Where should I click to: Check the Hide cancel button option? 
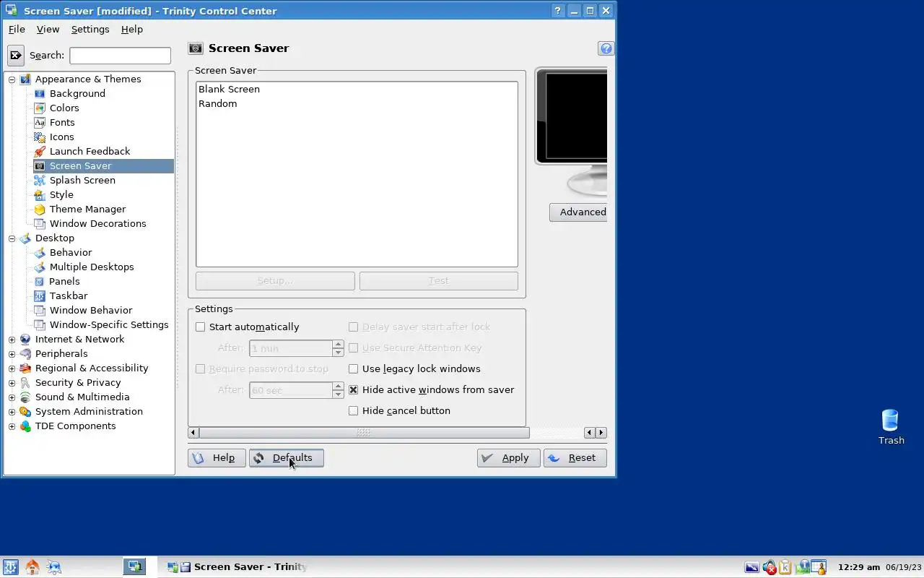click(353, 410)
